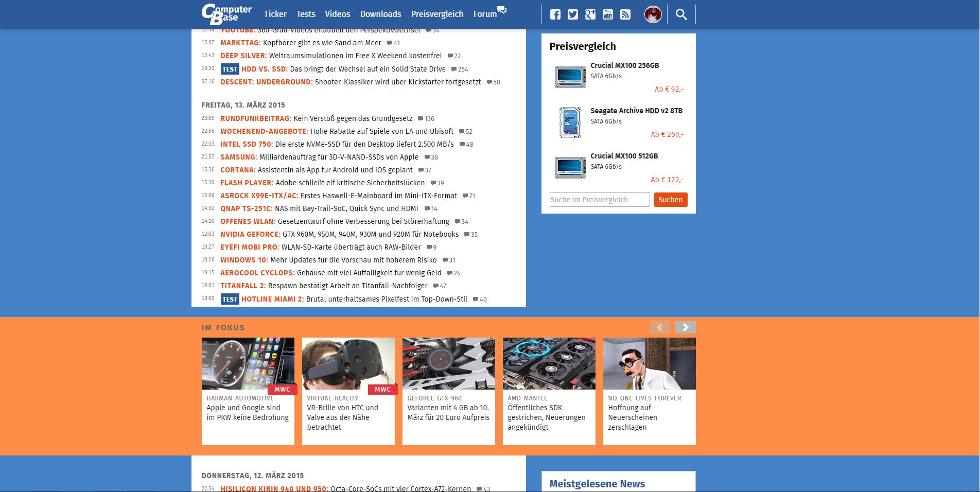Screen dimensions: 980x492
Task: Open the Crucial MX100 512GB product image
Action: point(570,168)
